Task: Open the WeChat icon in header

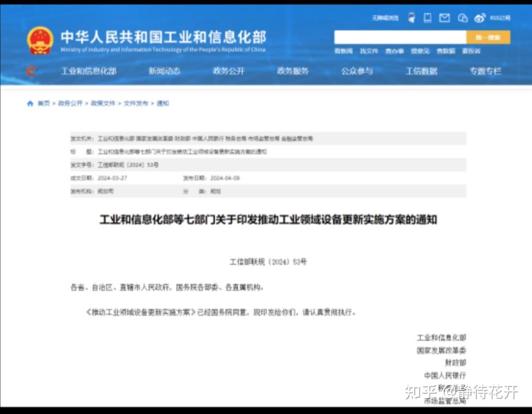Action: [x=463, y=18]
